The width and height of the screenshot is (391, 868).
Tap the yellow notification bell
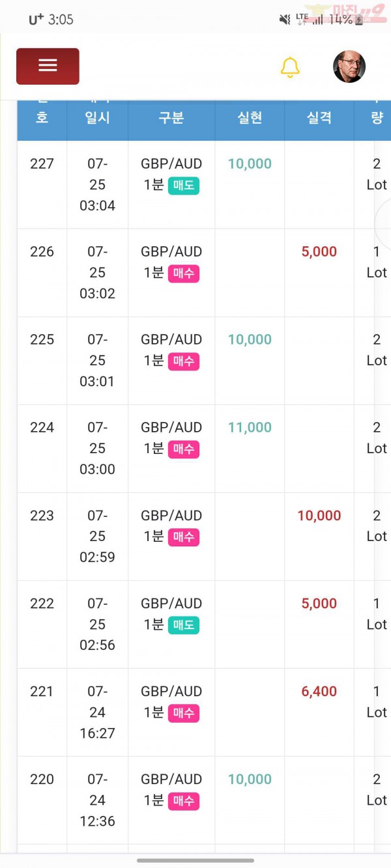pos(290,67)
